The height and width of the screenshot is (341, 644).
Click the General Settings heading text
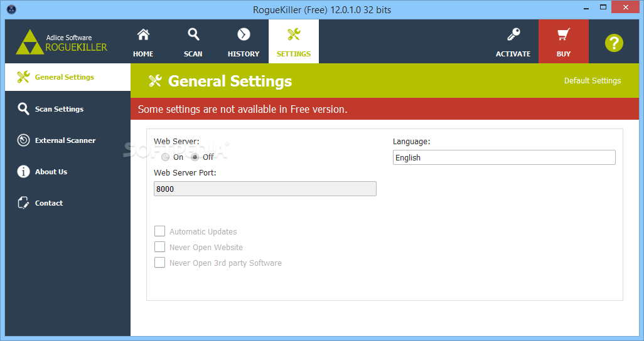click(230, 81)
